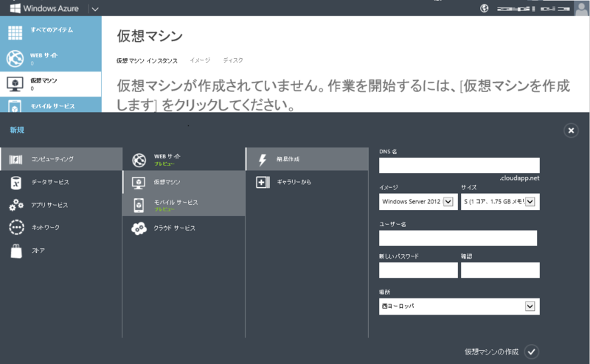Focus the 確認 password field
590x364 pixels.
(500, 270)
